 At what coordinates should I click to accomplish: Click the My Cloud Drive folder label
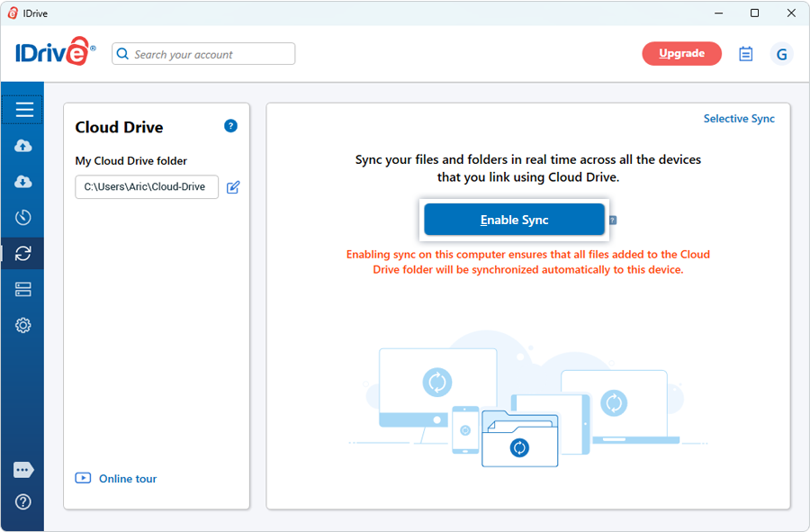(131, 160)
